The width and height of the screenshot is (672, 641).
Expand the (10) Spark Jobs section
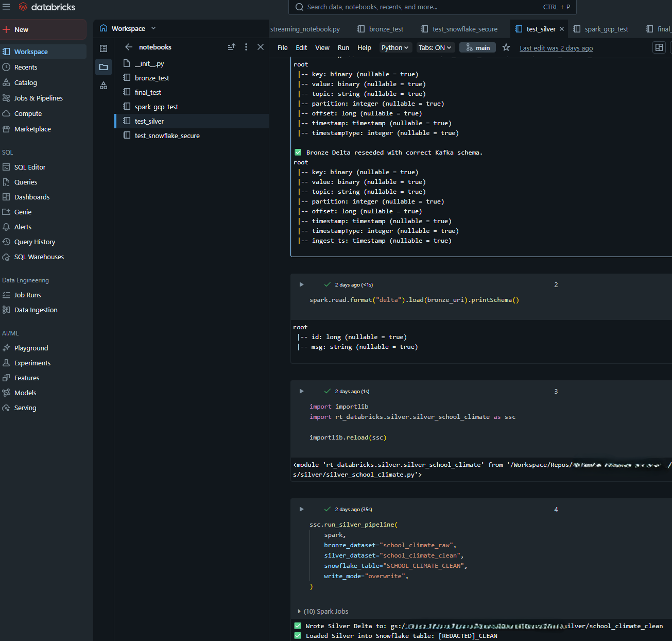coord(323,611)
